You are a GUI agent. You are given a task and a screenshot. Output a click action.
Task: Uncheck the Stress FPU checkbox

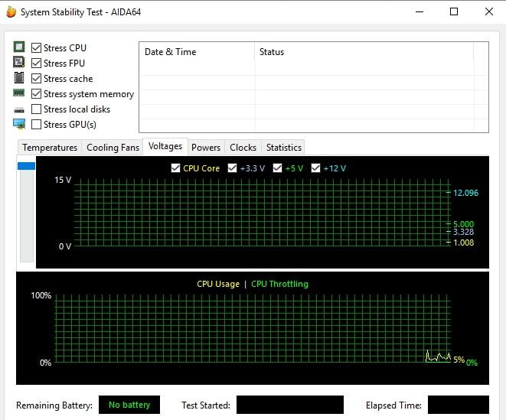click(x=36, y=63)
